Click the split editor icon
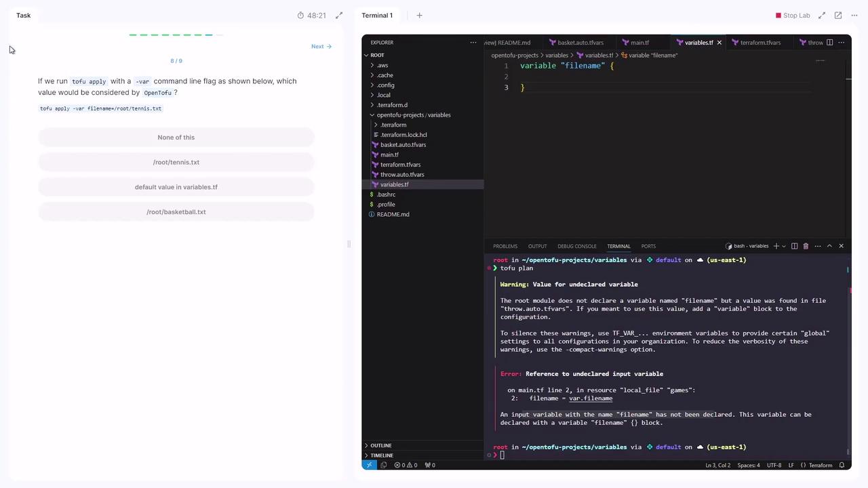Viewport: 868px width, 488px height. (829, 43)
